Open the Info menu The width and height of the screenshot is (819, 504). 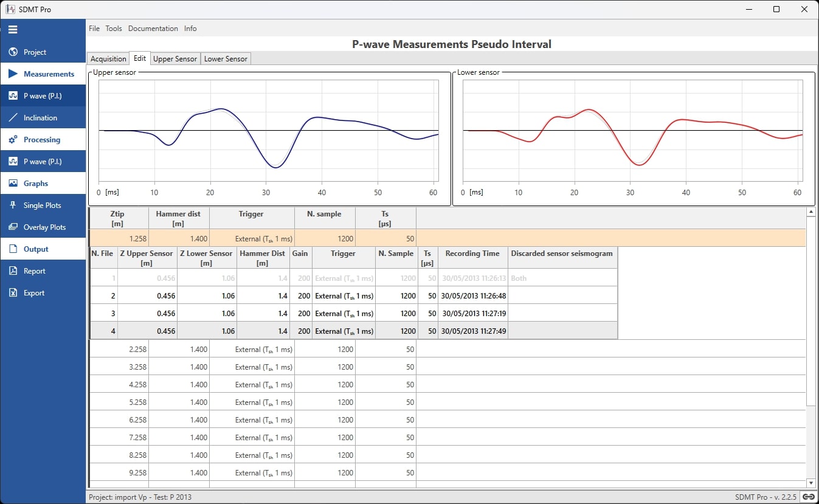coord(190,29)
